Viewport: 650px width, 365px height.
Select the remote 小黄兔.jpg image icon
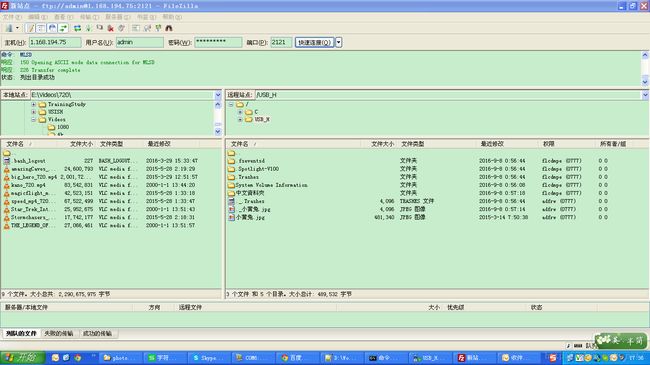click(x=231, y=217)
